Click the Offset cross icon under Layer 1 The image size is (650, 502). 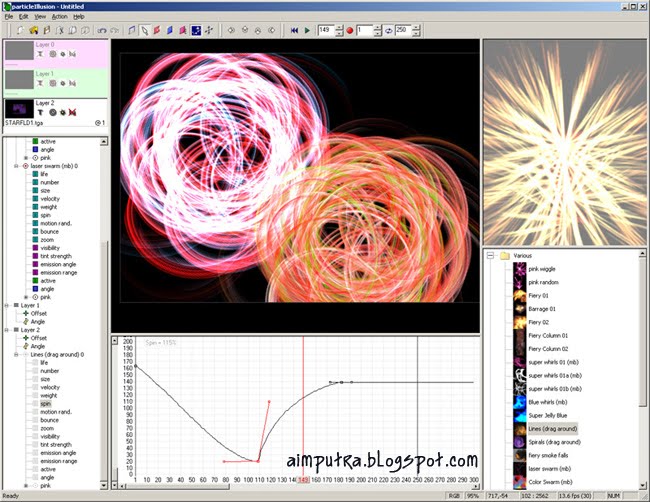tap(26, 313)
